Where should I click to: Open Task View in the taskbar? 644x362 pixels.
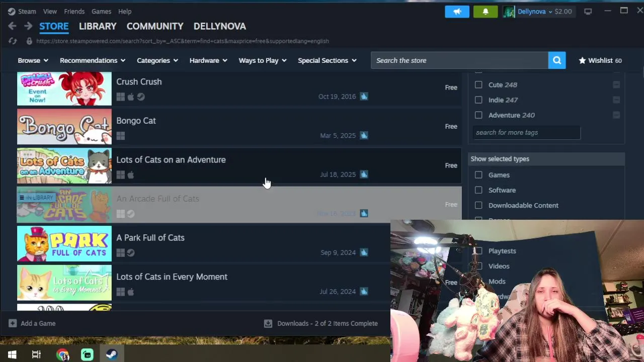(x=36, y=355)
